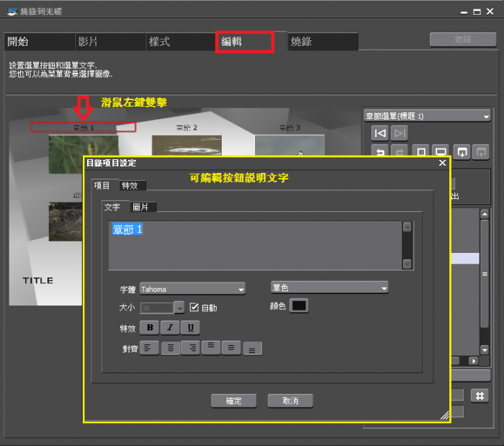504x446 pixels.
Task: Toggle underline text effect
Action: coord(190,328)
